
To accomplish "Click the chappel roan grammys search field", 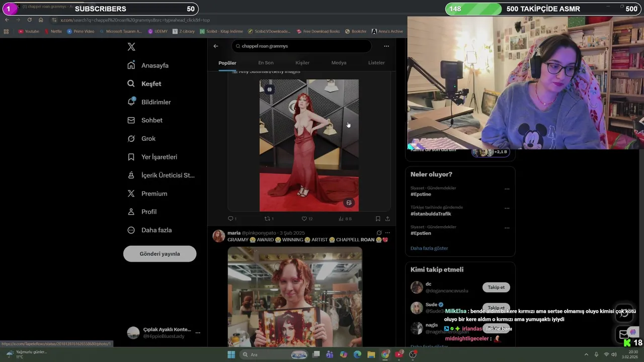I will coord(301,46).
